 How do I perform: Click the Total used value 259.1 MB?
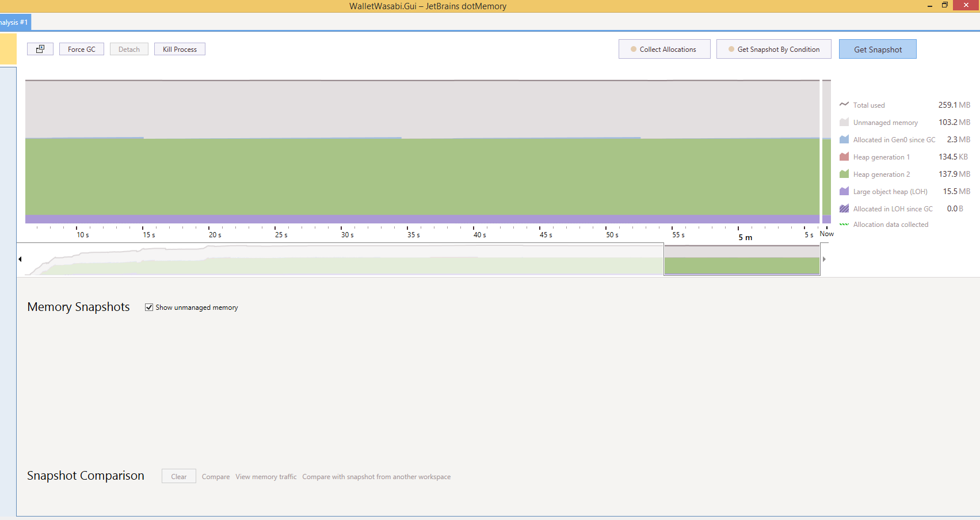[954, 105]
